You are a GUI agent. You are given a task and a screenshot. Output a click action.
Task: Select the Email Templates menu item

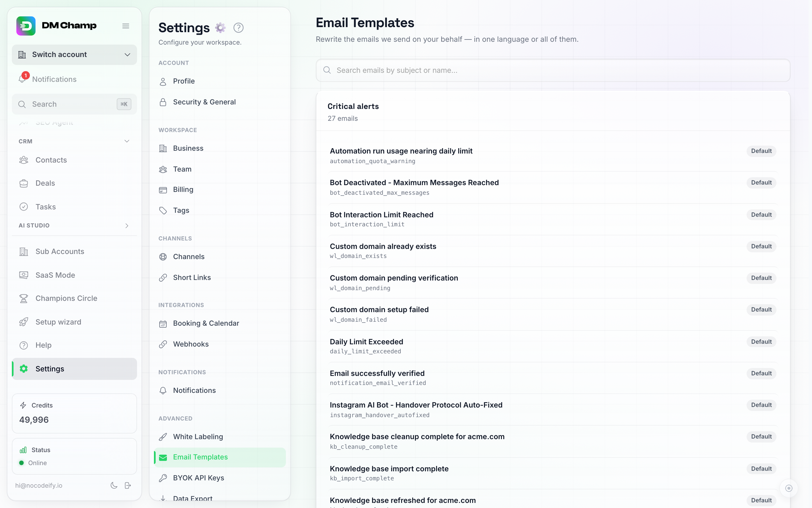[x=220, y=457]
